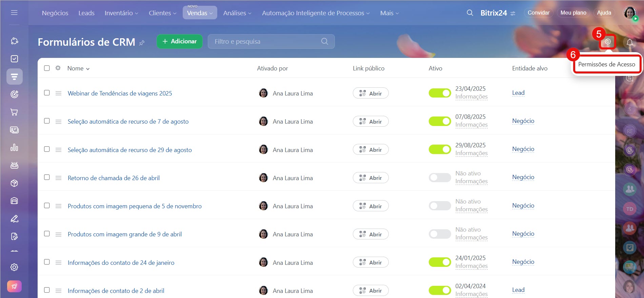644x298 pixels.
Task: Open the hamburger menu icon
Action: click(14, 13)
